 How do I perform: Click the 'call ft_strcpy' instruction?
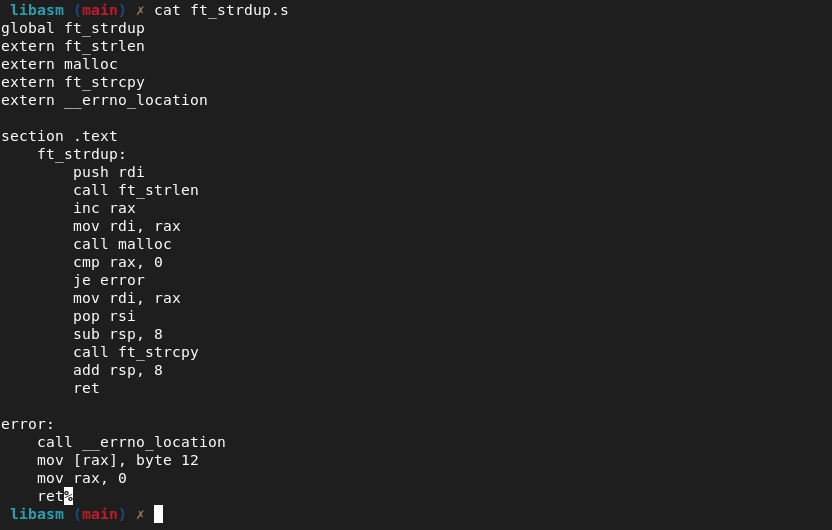pos(136,352)
